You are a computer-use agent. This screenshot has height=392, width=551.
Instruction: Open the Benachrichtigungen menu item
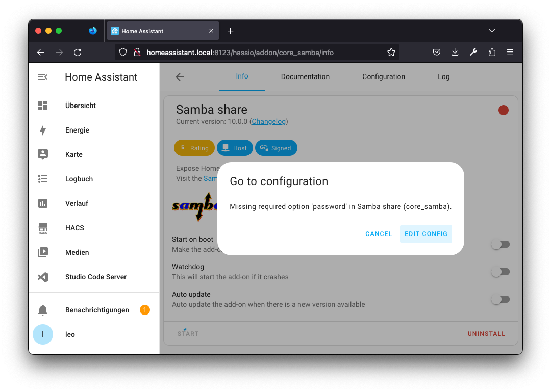click(94, 310)
